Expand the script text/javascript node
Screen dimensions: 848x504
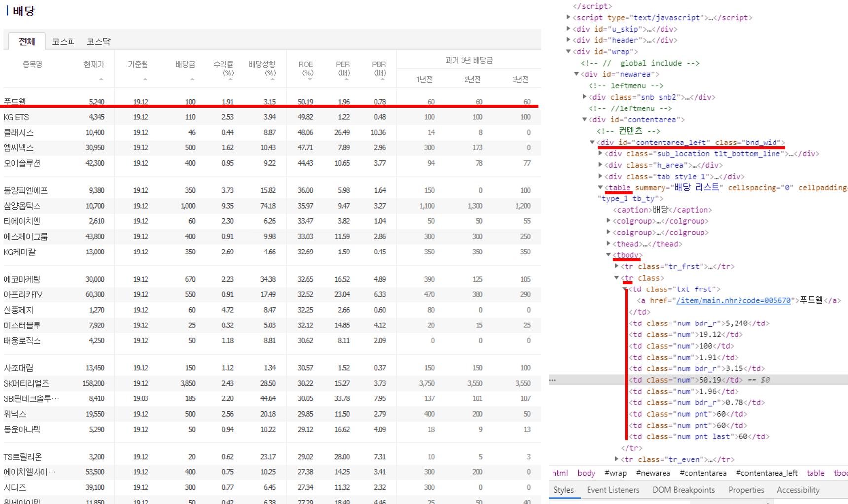568,17
